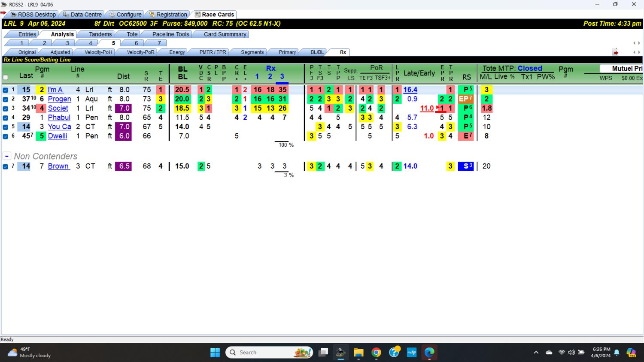Click the OneDrive cloud tray icon
Image resolution: width=644 pixels, height=362 pixels.
coord(549,353)
